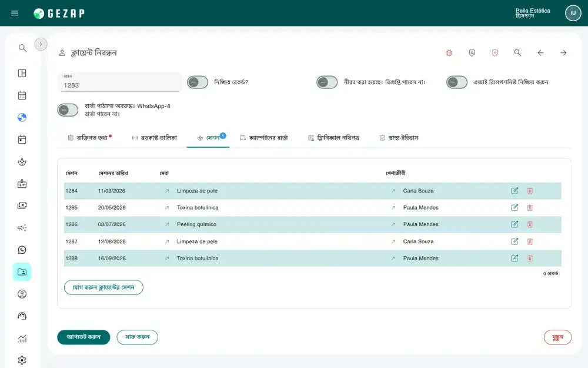Toggle the WhatsApp message blocking switch
588x368 pixels.
[x=68, y=110]
